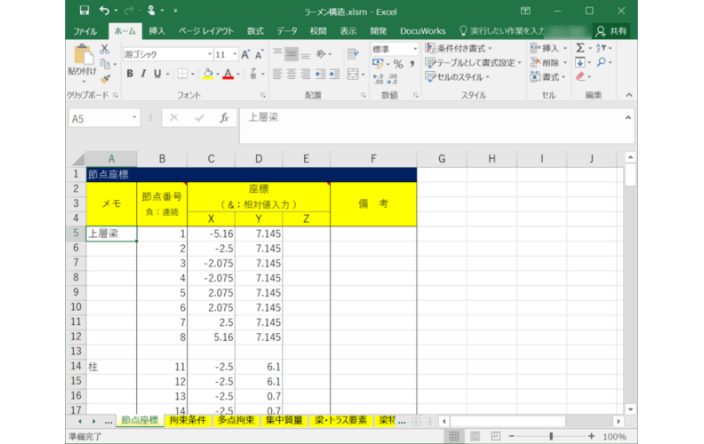704x444 pixels.
Task: Open the 挿入 ribbon tab
Action: click(x=157, y=31)
